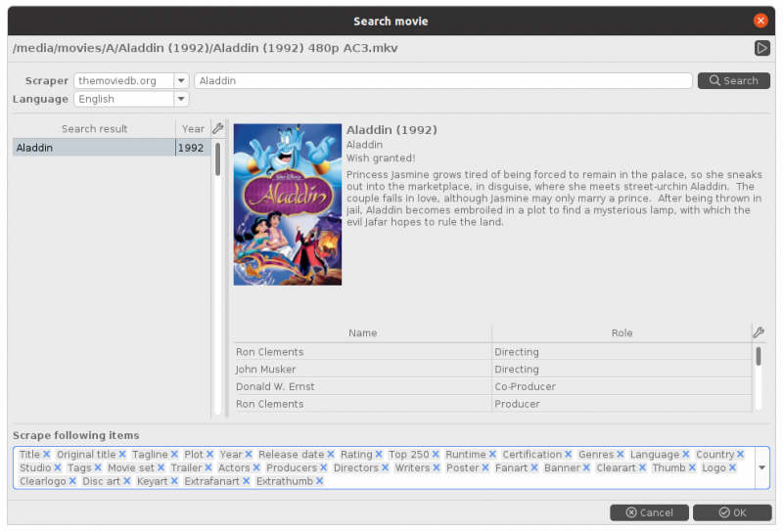Sort by the Year column header
Screen dimensions: 783x532
click(x=193, y=129)
